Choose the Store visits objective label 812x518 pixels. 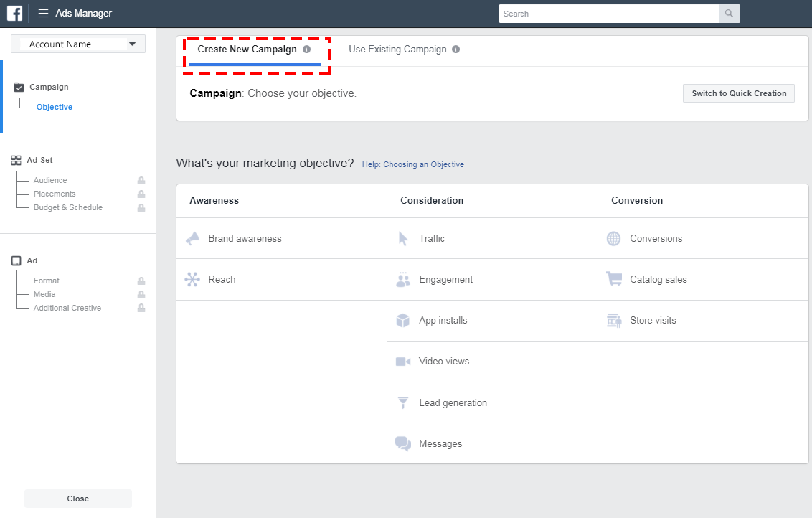653,320
